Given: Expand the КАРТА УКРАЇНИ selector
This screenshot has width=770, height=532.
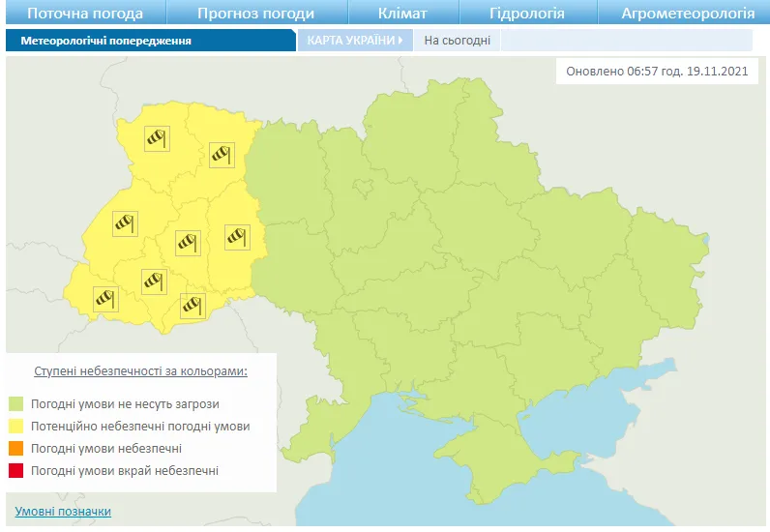Looking at the screenshot, I should [355, 41].
